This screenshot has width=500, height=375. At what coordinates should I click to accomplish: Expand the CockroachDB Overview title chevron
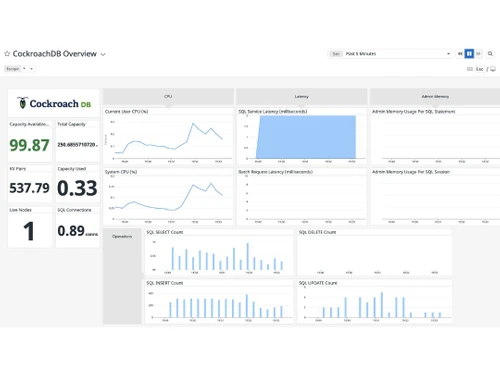103,54
